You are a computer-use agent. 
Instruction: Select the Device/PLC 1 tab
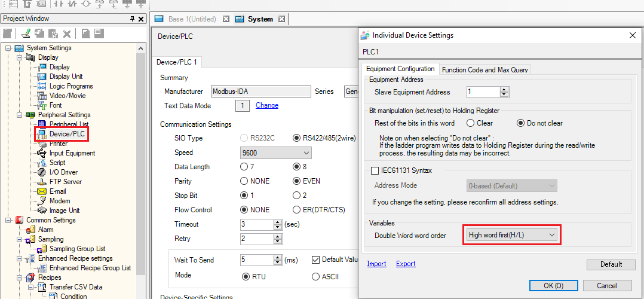pos(178,63)
